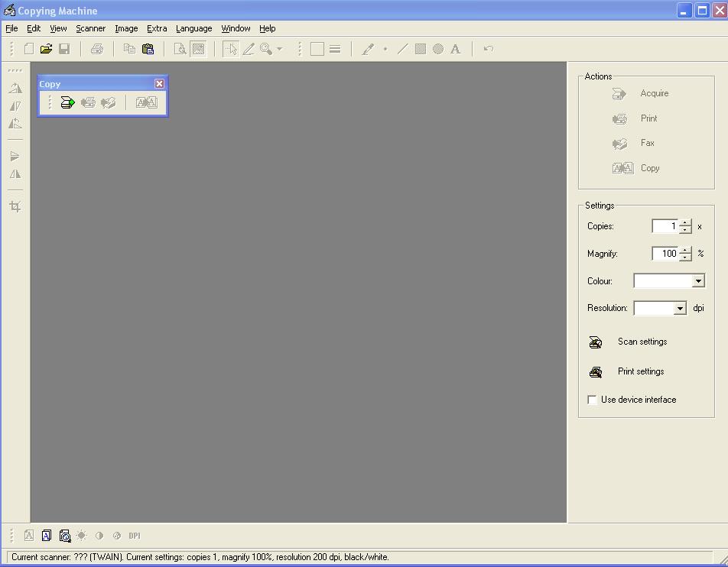The height and width of the screenshot is (567, 728).
Task: Open the Extra menu
Action: (x=157, y=28)
